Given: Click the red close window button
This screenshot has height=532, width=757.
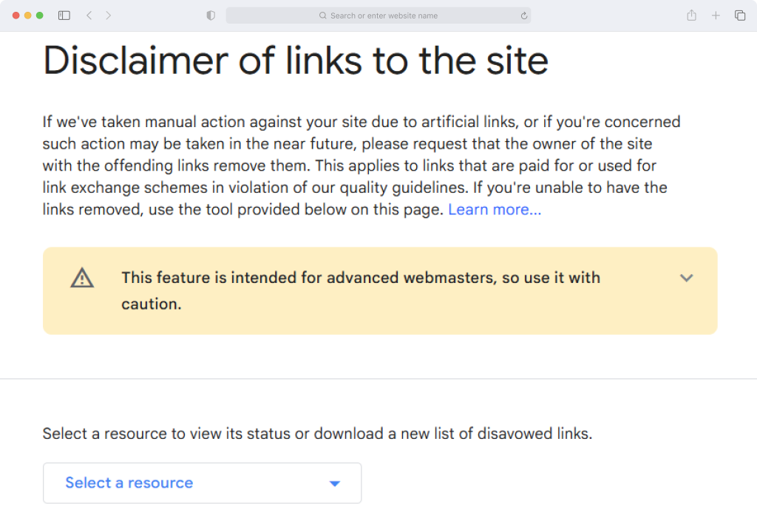Looking at the screenshot, I should click(x=16, y=16).
